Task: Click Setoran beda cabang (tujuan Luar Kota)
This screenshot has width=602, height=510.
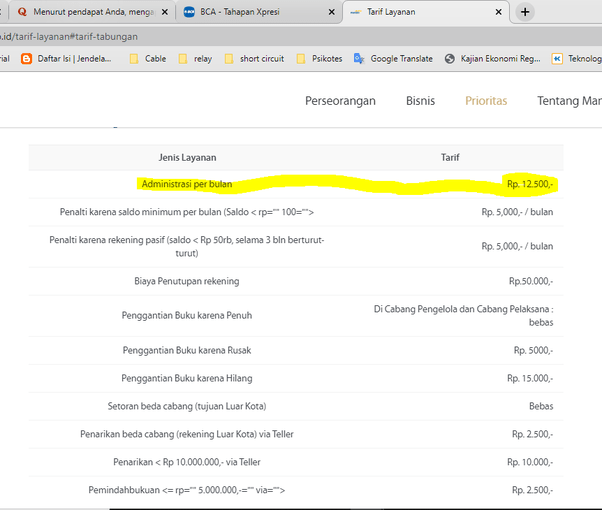Action: pos(187,406)
